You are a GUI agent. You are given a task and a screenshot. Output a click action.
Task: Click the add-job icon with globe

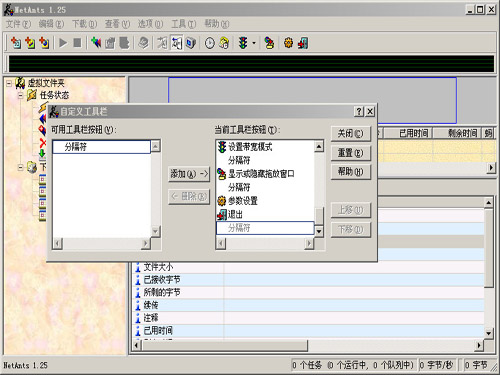pyautogui.click(x=44, y=43)
